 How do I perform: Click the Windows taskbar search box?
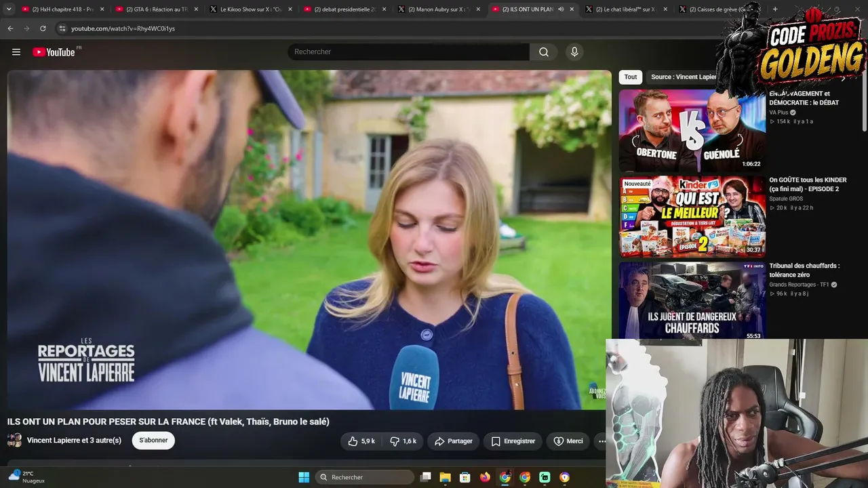[x=365, y=477]
